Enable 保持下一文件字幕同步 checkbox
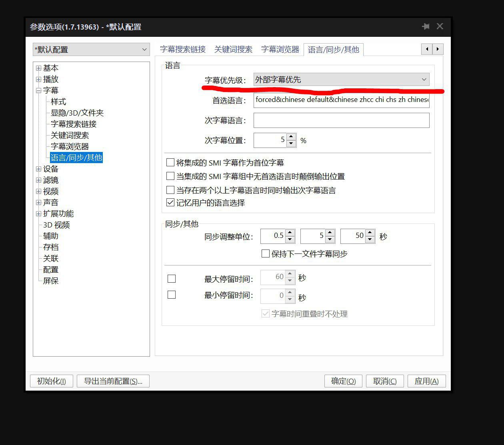Viewport: 504px width, 445px height. [x=265, y=253]
